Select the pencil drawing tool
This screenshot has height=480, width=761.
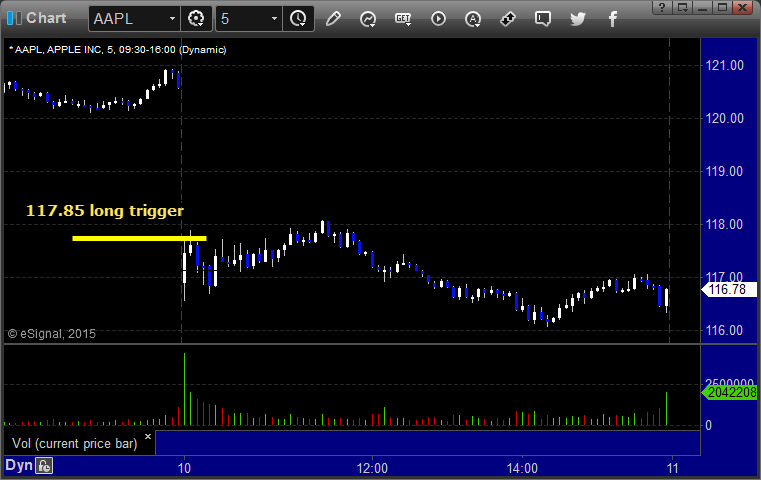333,19
